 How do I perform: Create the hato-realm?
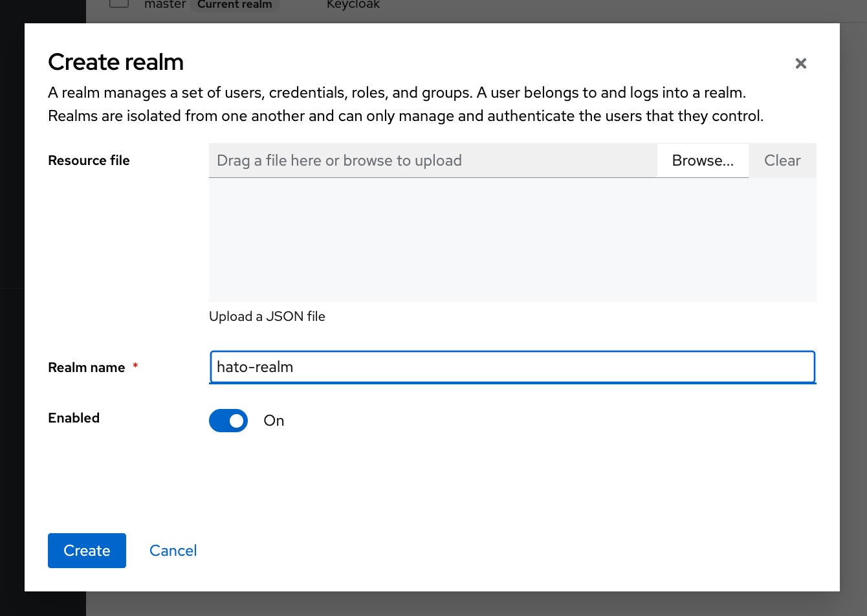[x=87, y=550]
